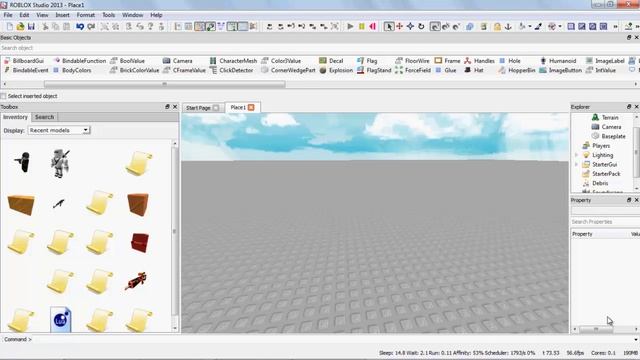
Task: Open the Insert menu
Action: tap(62, 15)
